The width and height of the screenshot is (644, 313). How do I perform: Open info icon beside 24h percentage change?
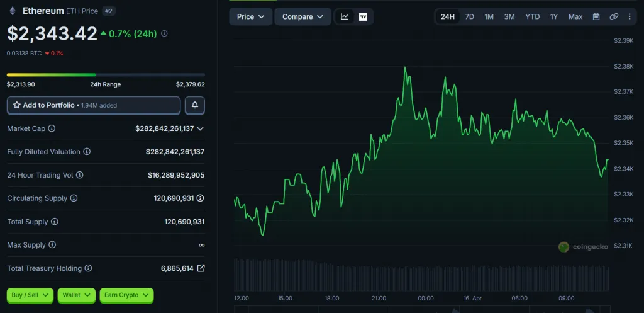pyautogui.click(x=164, y=34)
